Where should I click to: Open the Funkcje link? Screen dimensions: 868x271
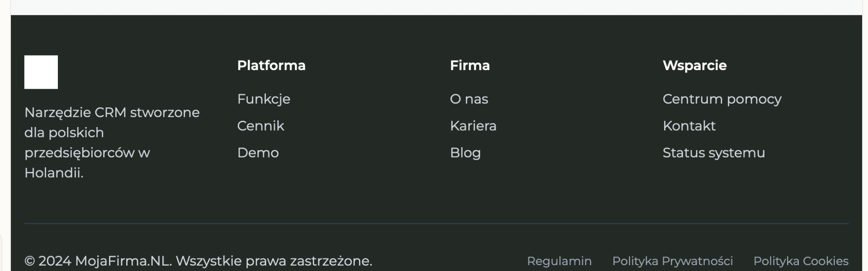pos(264,99)
